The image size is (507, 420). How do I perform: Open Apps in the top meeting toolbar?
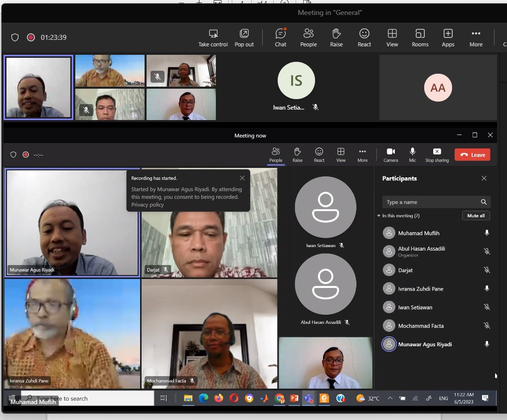click(x=448, y=38)
